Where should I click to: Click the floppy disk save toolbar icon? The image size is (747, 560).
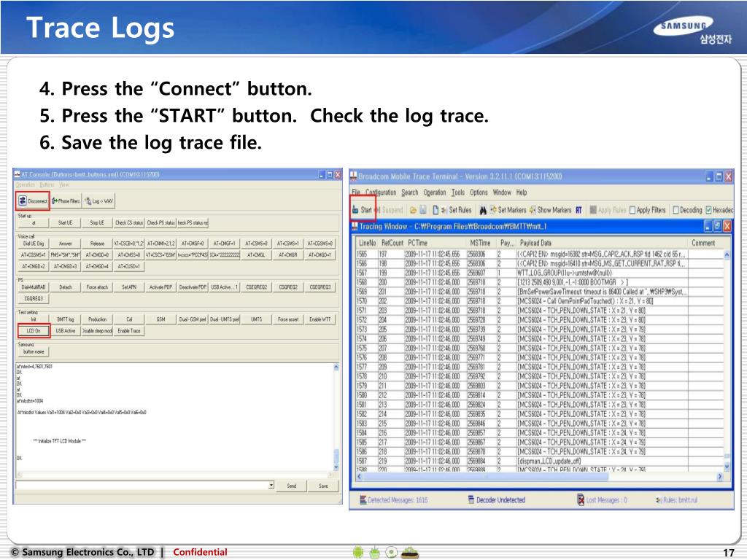(x=422, y=210)
